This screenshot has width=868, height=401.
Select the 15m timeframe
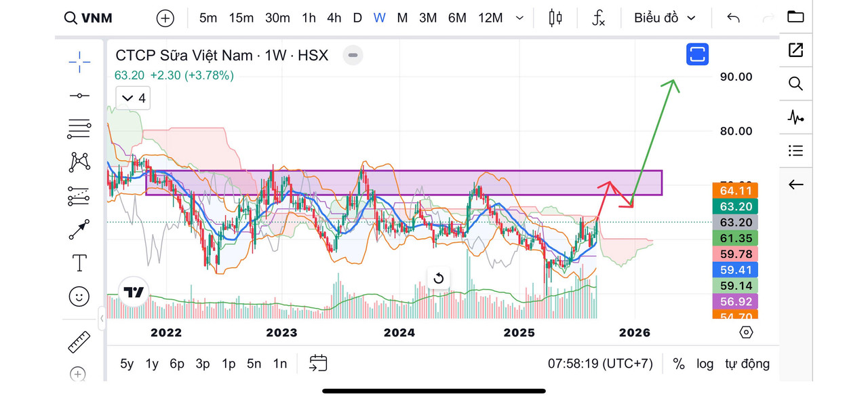pyautogui.click(x=241, y=18)
